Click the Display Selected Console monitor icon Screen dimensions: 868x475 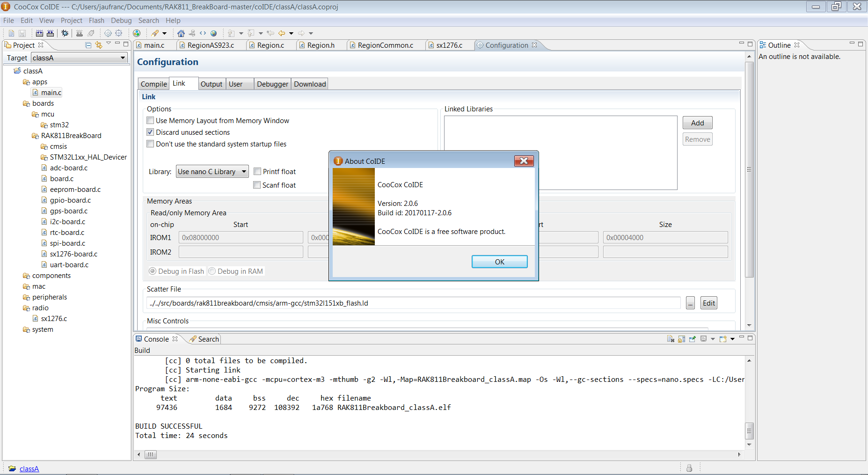tap(703, 339)
